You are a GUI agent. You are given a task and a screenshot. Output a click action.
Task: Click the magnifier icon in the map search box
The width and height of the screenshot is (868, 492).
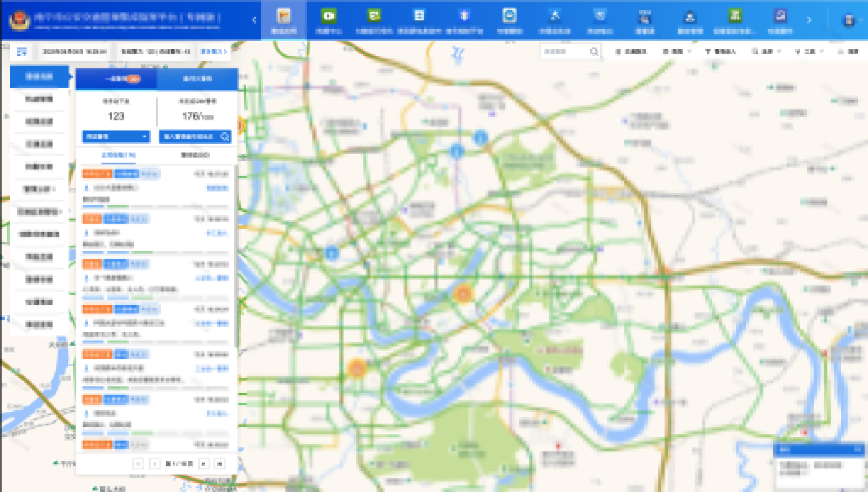pos(594,51)
